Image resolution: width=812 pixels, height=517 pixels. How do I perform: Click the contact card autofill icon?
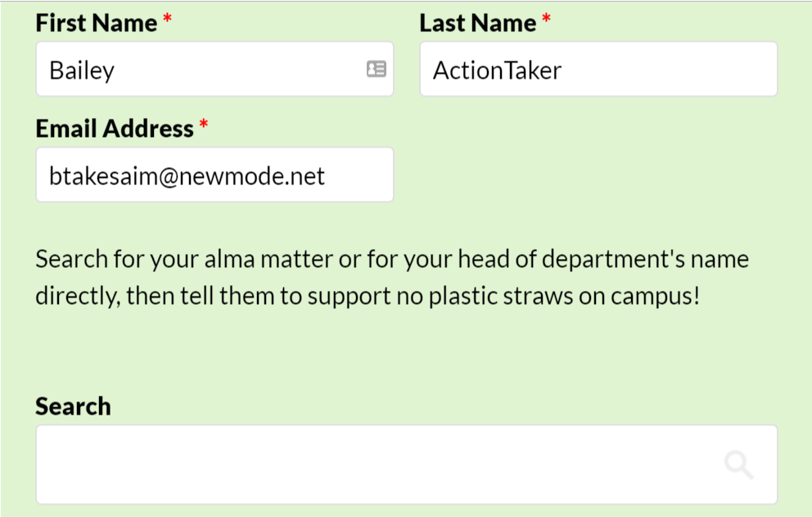point(377,69)
